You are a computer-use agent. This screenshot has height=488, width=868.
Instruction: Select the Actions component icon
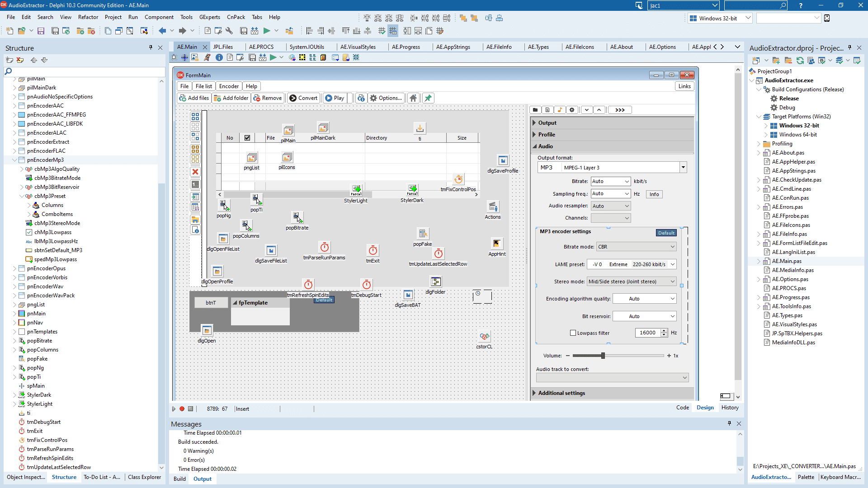pyautogui.click(x=493, y=206)
